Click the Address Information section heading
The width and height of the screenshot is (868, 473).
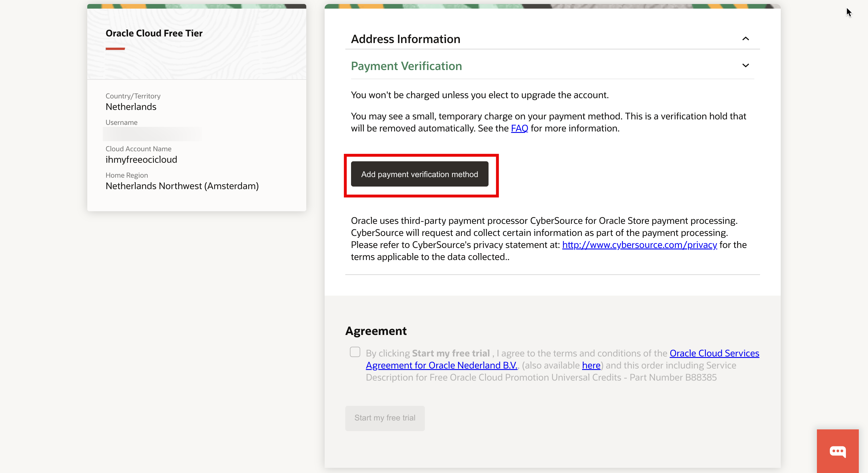click(x=405, y=39)
